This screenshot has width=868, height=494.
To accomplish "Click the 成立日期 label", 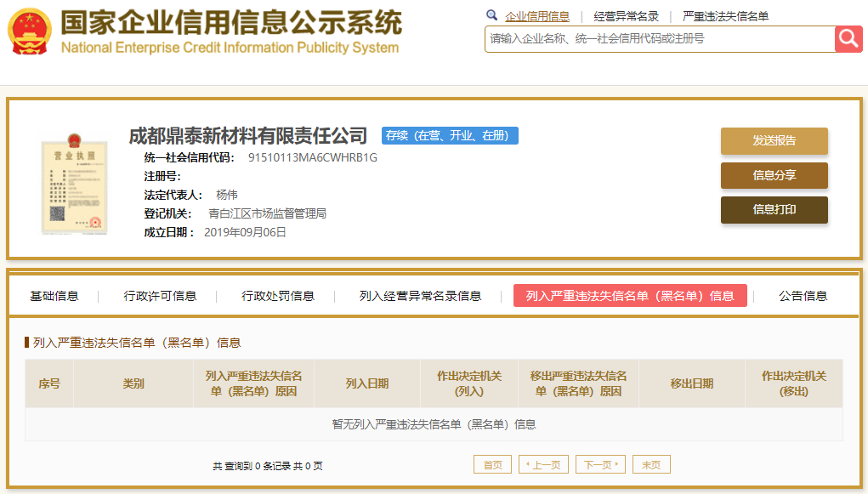I will tap(169, 233).
